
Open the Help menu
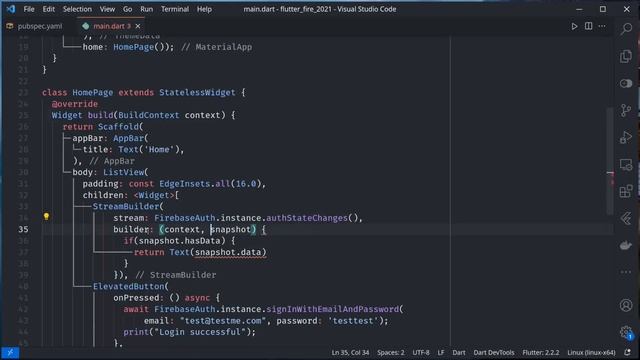click(204, 9)
